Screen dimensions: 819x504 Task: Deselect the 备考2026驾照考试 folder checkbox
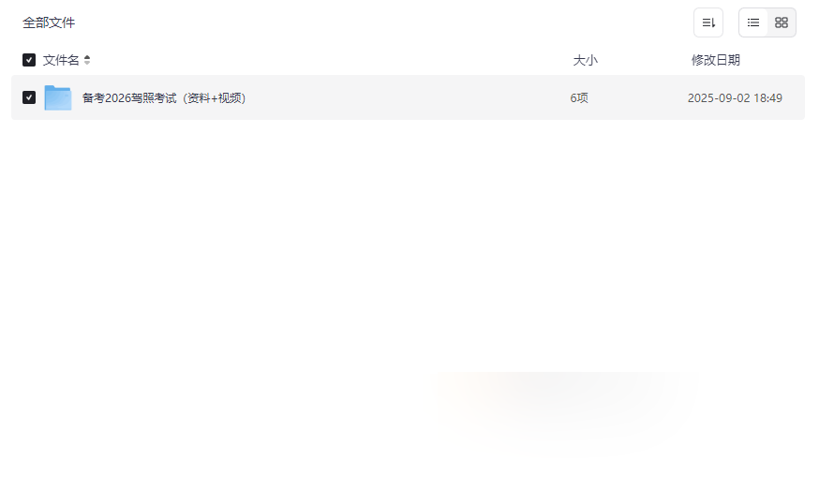pos(29,97)
